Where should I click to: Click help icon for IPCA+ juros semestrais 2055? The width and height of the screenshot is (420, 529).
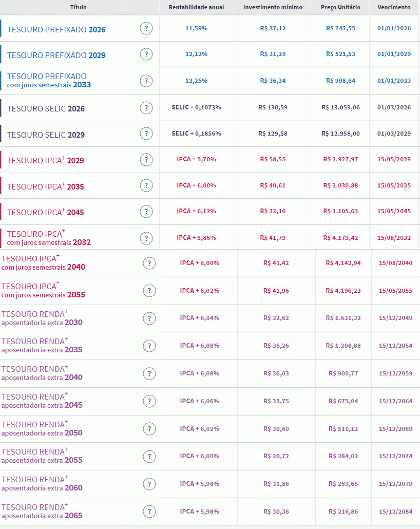[149, 291]
